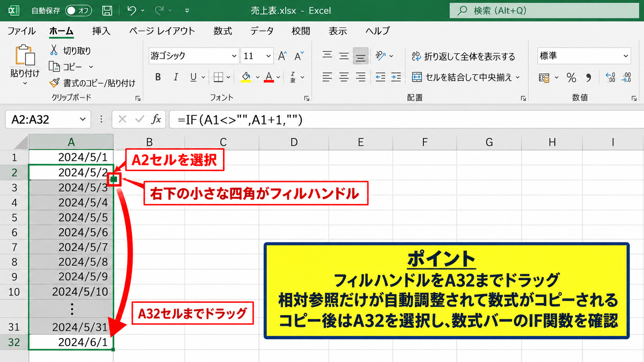
Task: Open merge and center dropdown arrow
Action: tap(518, 77)
